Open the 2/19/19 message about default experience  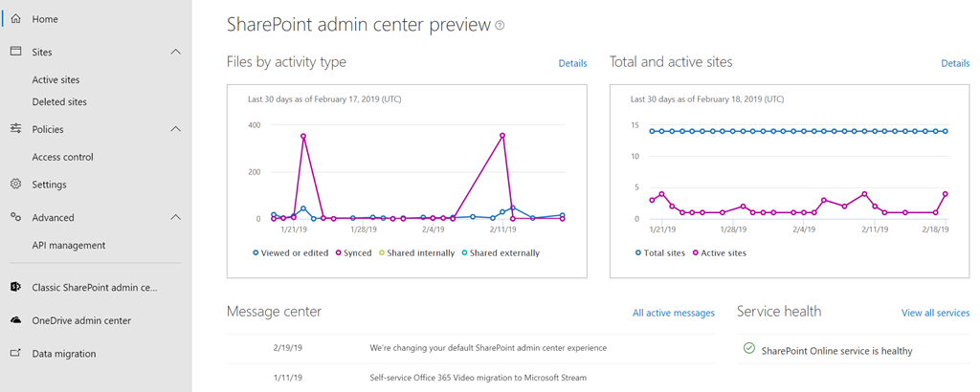487,348
